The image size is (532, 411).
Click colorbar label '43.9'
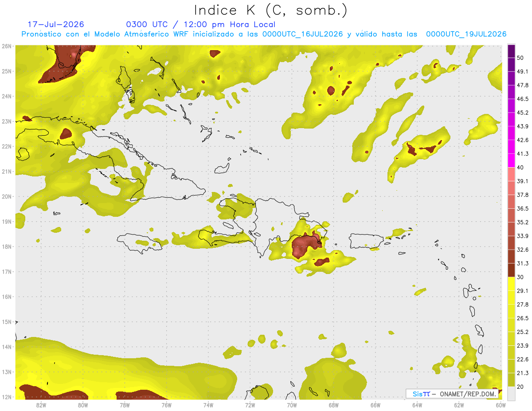[x=523, y=126]
